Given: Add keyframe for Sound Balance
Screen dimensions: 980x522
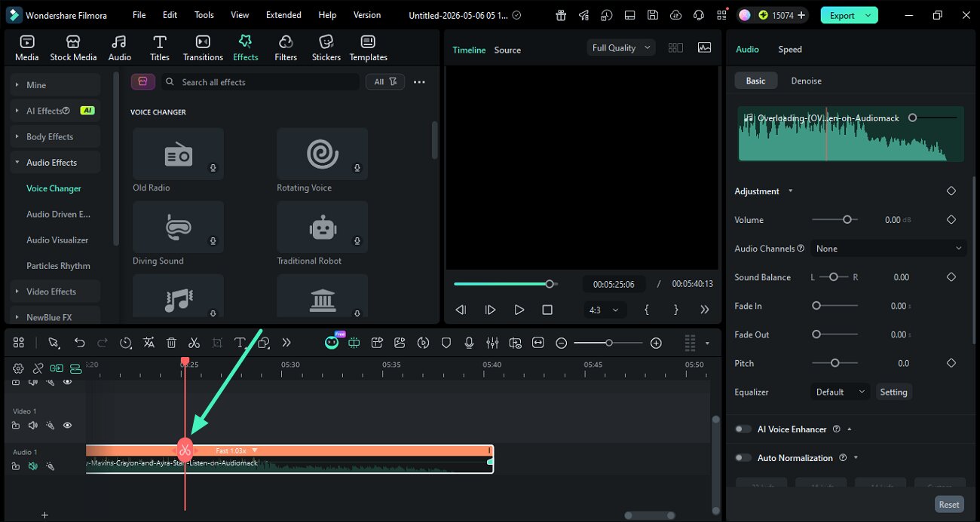Looking at the screenshot, I should [x=951, y=277].
